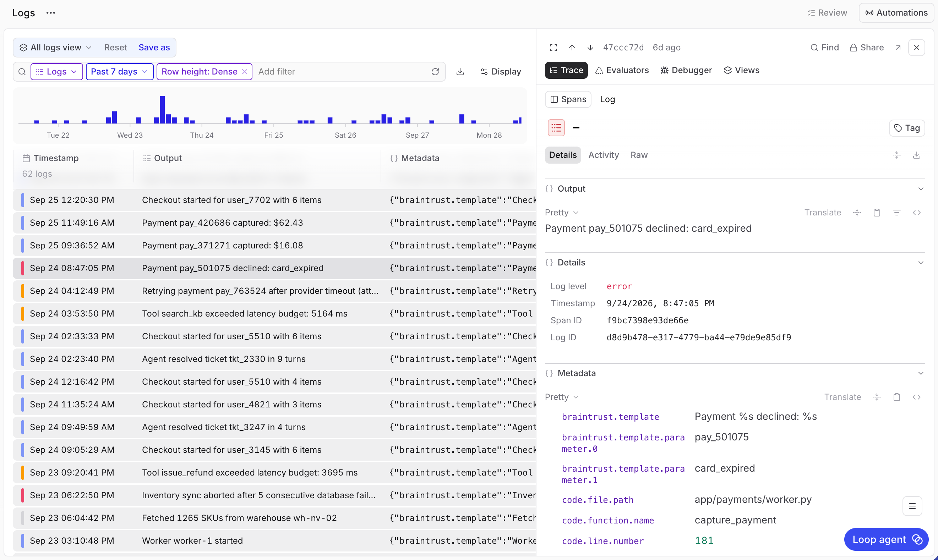This screenshot has height=560, width=938.
Task: Go to previous log with up arrow
Action: coord(572,48)
